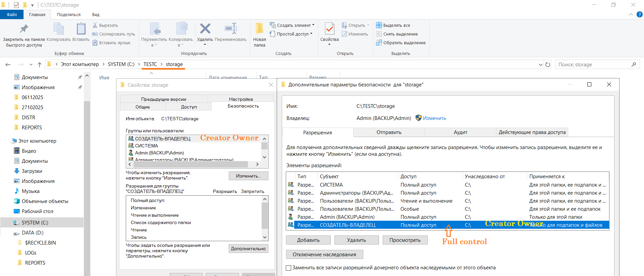The height and width of the screenshot is (276, 644).
Task: Click the Invert selection icon
Action: (379, 43)
